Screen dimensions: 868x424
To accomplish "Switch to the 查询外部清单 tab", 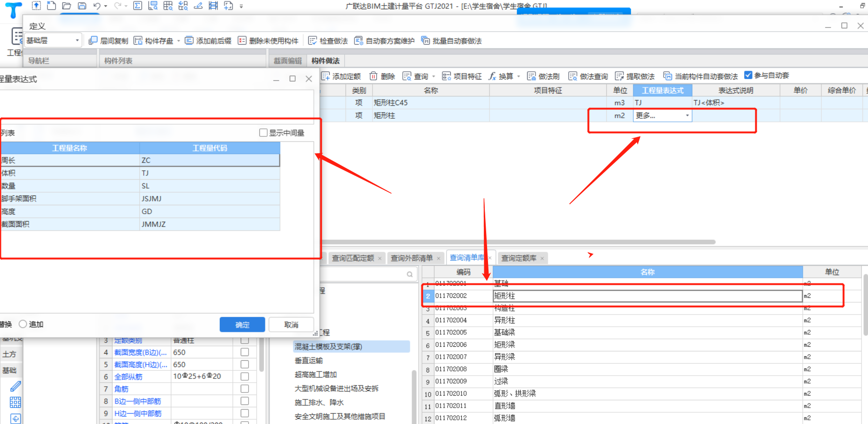I will [x=412, y=258].
